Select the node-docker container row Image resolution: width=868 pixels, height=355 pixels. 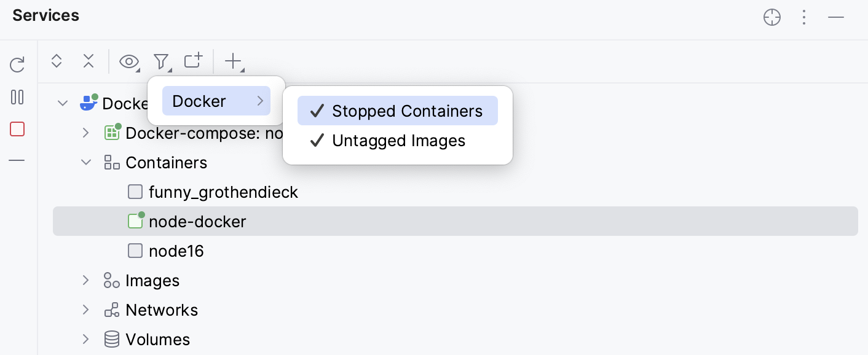pos(197,221)
